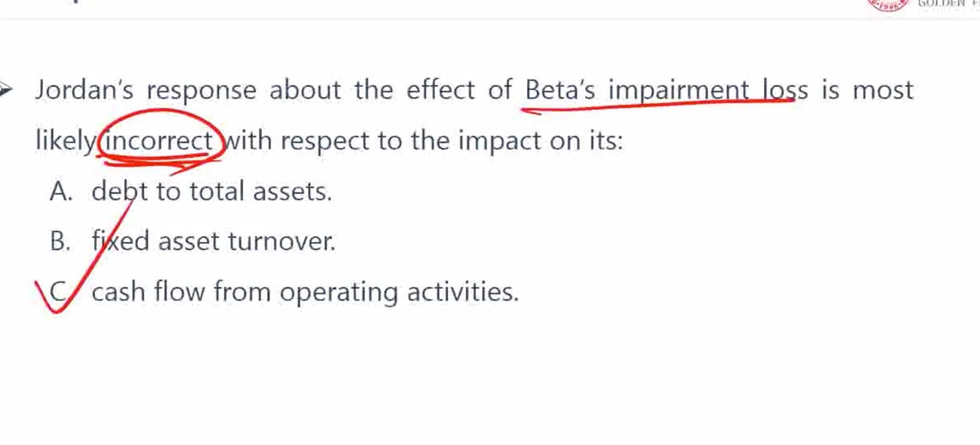Choose "cash flow from operating activities" answer
980x445 pixels.
point(305,291)
